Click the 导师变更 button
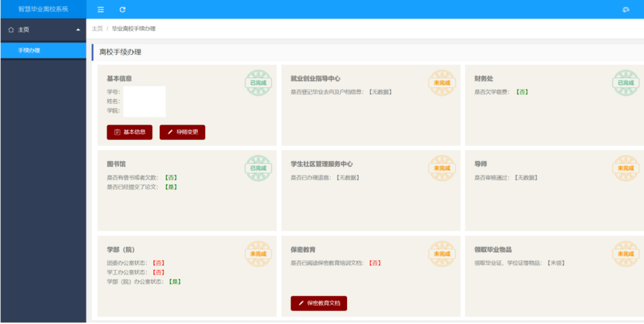The height and width of the screenshot is (324, 644). (x=182, y=132)
